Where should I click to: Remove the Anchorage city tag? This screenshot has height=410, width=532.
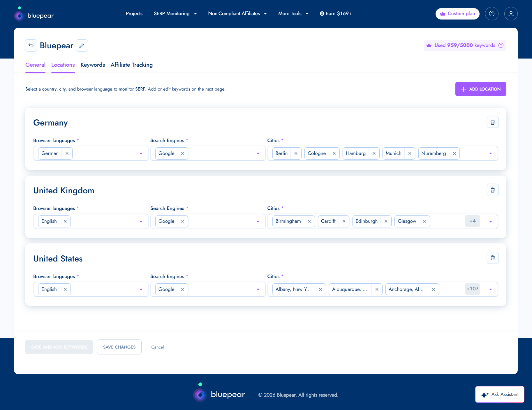pyautogui.click(x=434, y=289)
